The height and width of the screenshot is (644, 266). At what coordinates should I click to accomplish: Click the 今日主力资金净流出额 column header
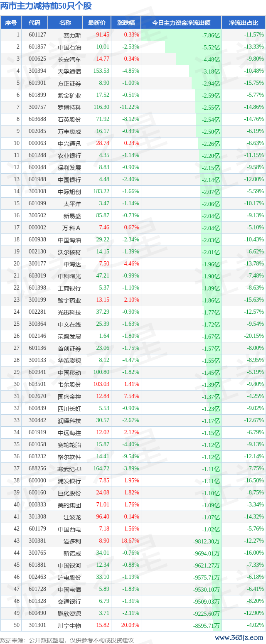[x=181, y=23]
